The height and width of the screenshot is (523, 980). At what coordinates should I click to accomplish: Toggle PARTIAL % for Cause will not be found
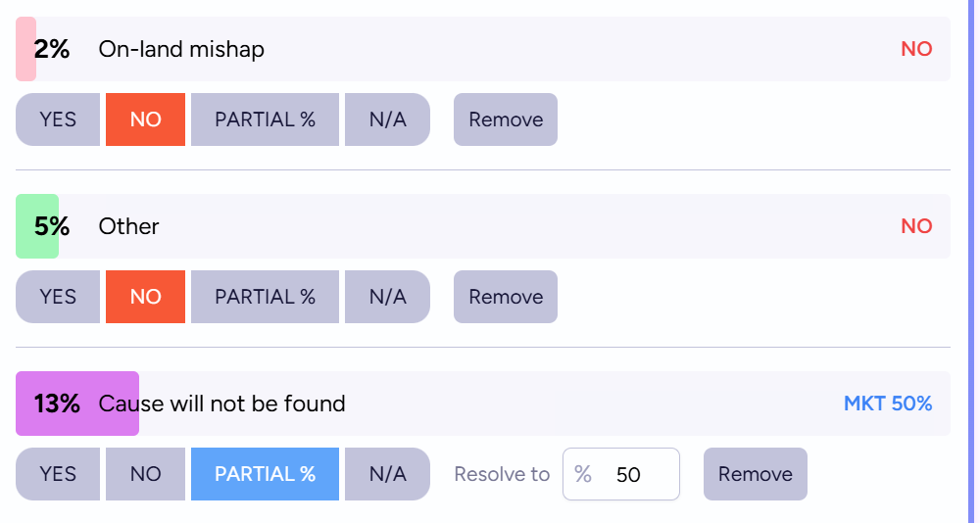click(x=265, y=474)
